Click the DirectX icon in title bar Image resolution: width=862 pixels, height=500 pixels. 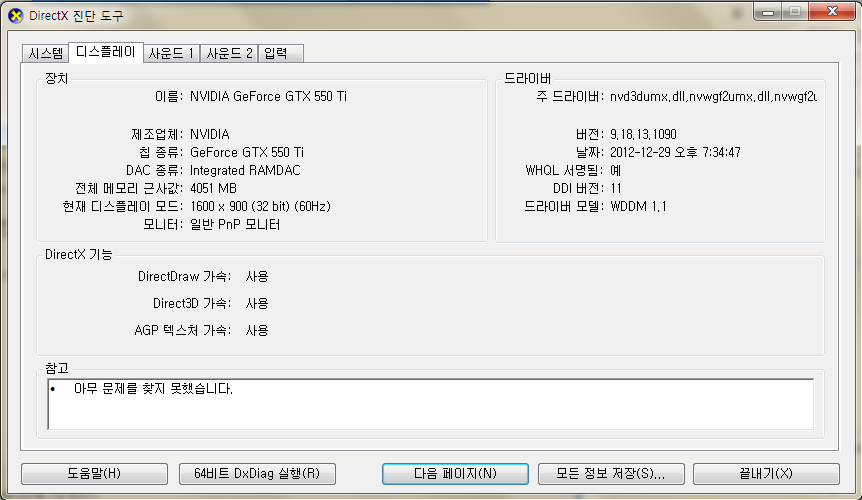pos(15,16)
